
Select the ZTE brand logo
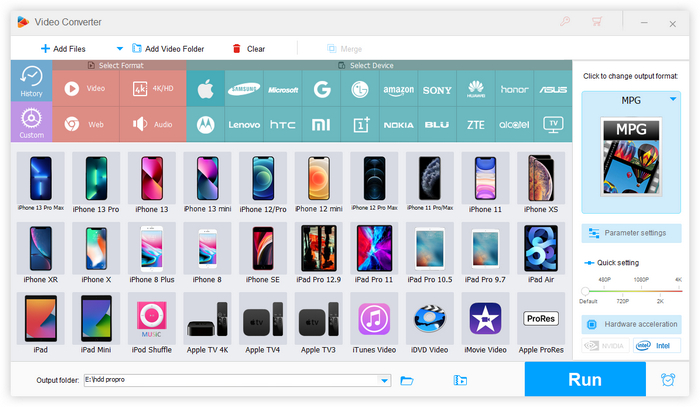pos(476,125)
